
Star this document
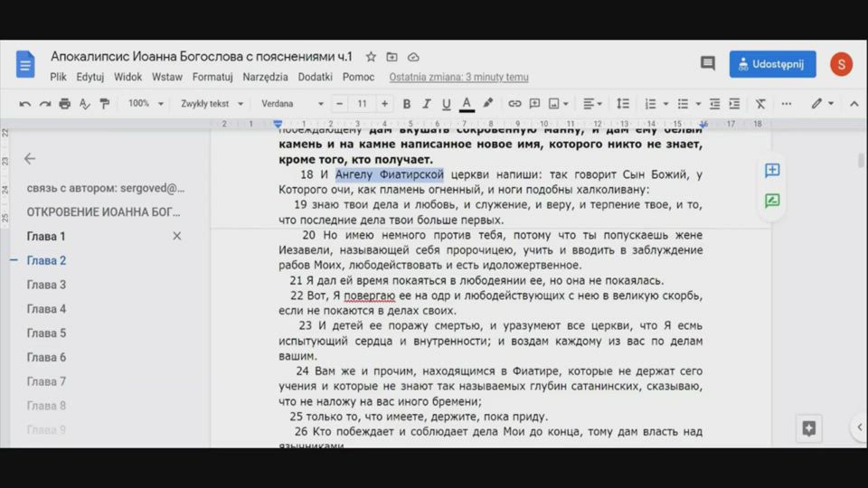tap(371, 57)
